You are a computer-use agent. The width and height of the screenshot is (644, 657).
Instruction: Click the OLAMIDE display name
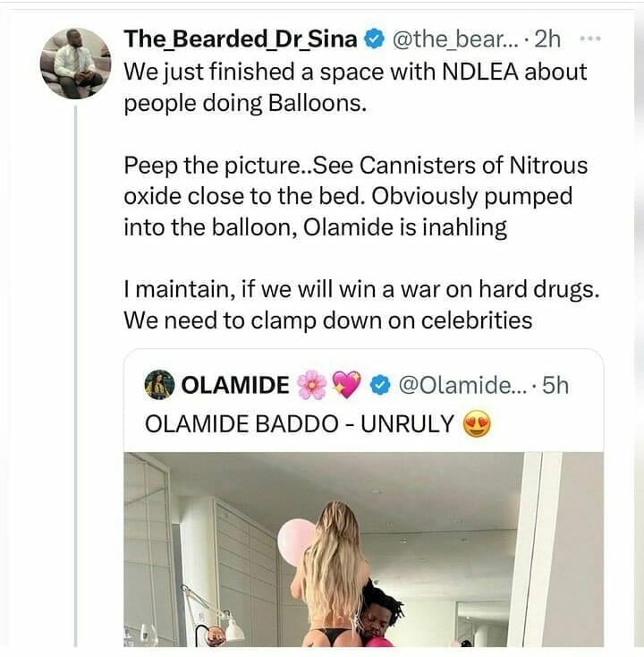[x=235, y=386]
